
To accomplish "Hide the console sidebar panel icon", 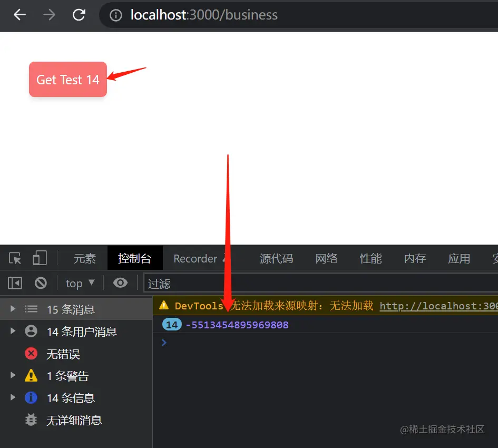I will [15, 283].
